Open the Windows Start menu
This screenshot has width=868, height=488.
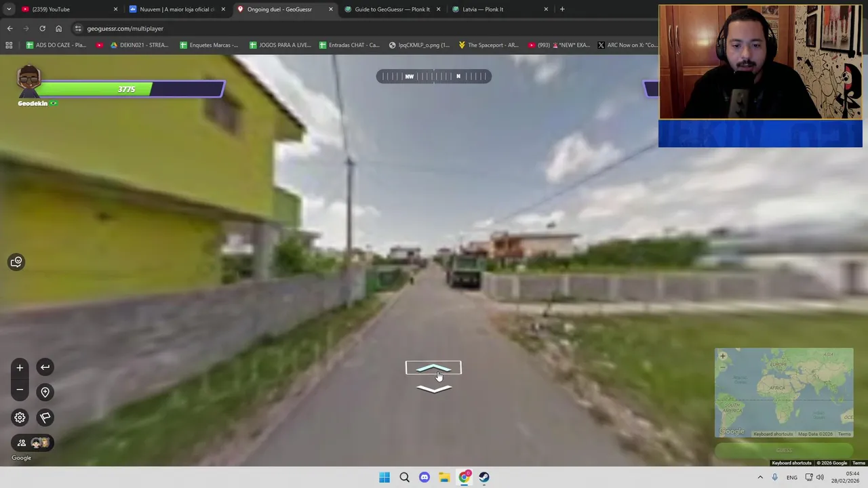pos(384,477)
